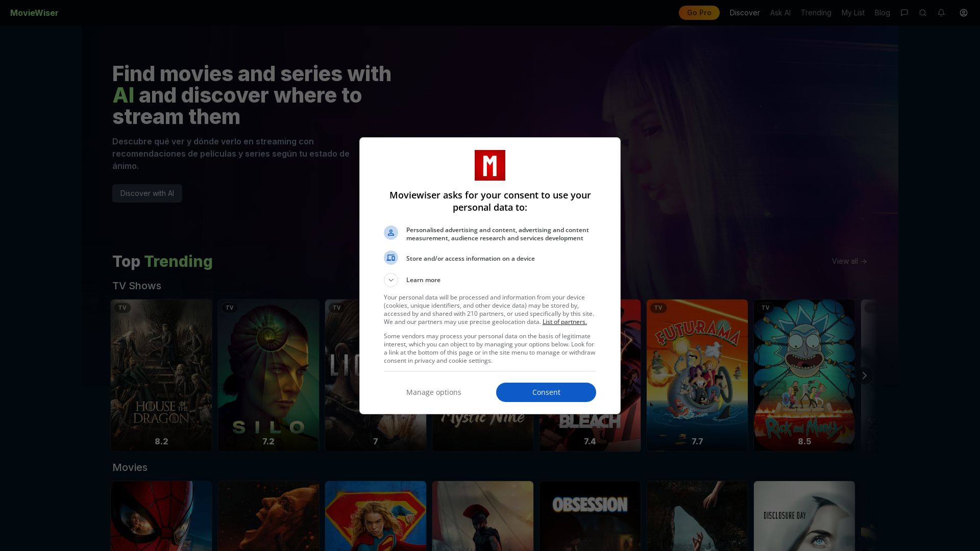Open the House of the Dragon poster
The width and height of the screenshot is (980, 551).
161,375
